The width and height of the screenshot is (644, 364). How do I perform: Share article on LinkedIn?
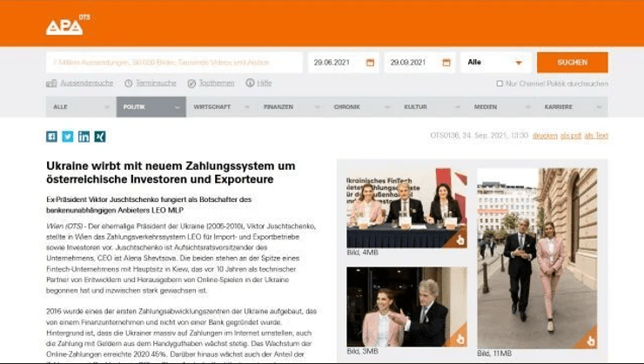pos(84,136)
